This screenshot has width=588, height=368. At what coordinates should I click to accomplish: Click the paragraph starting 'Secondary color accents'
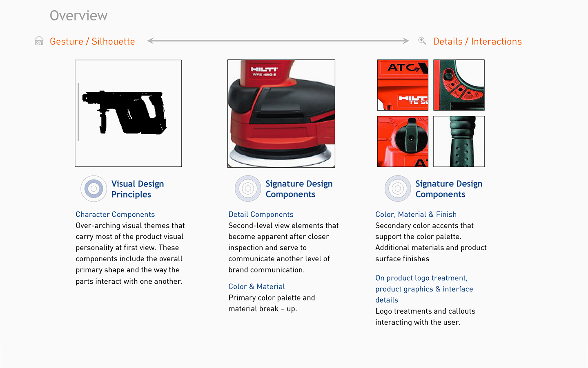coord(431,242)
